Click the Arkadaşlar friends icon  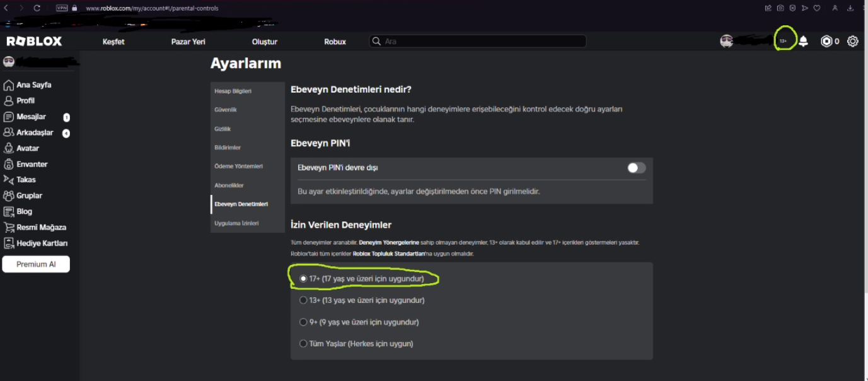pyautogui.click(x=9, y=132)
